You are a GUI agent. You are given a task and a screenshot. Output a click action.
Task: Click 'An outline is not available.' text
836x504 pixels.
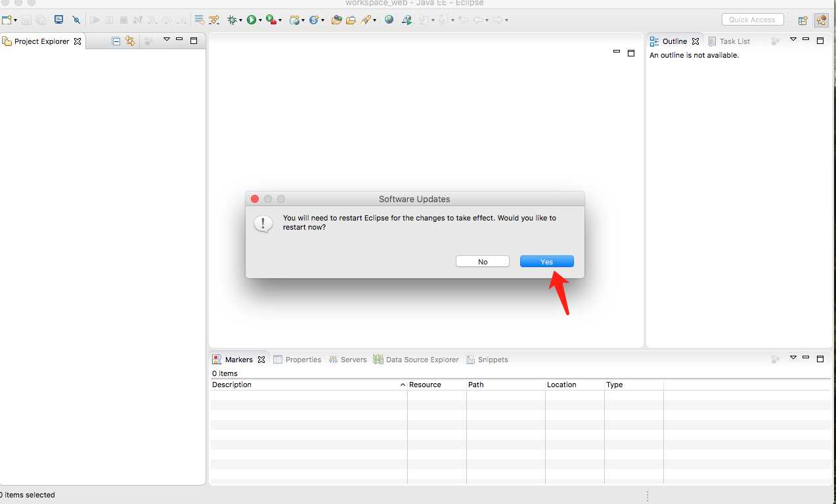click(x=694, y=55)
